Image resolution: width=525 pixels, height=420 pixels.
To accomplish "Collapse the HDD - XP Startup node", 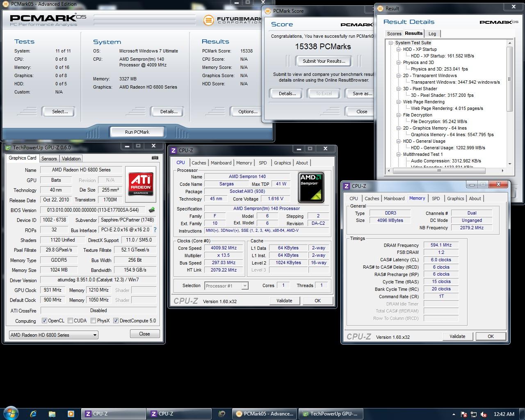I will coord(398,49).
